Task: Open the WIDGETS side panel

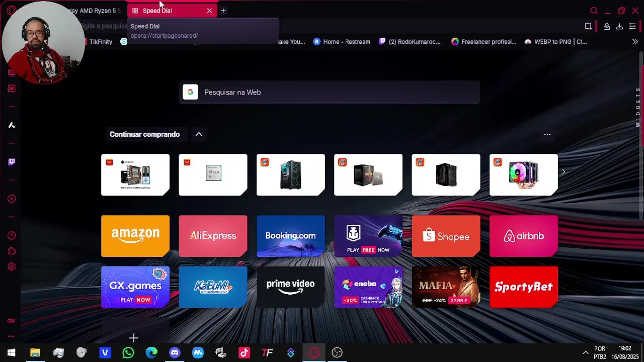Action: click(x=638, y=107)
